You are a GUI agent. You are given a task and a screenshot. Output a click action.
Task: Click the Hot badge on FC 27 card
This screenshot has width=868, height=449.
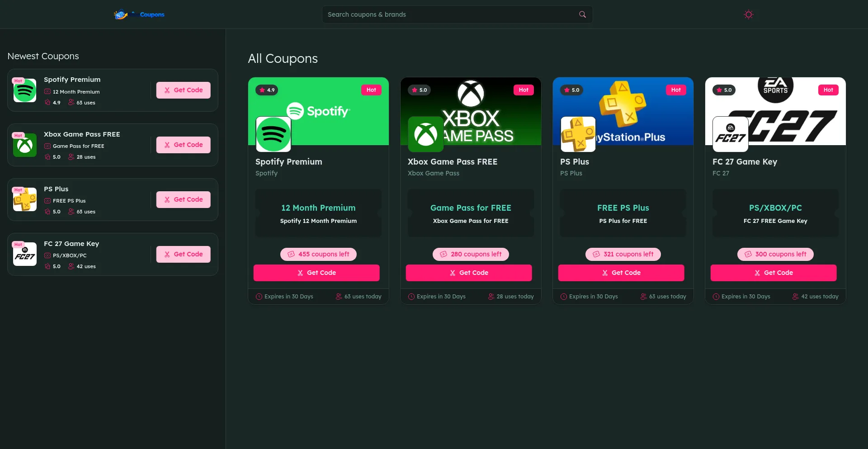click(x=828, y=90)
